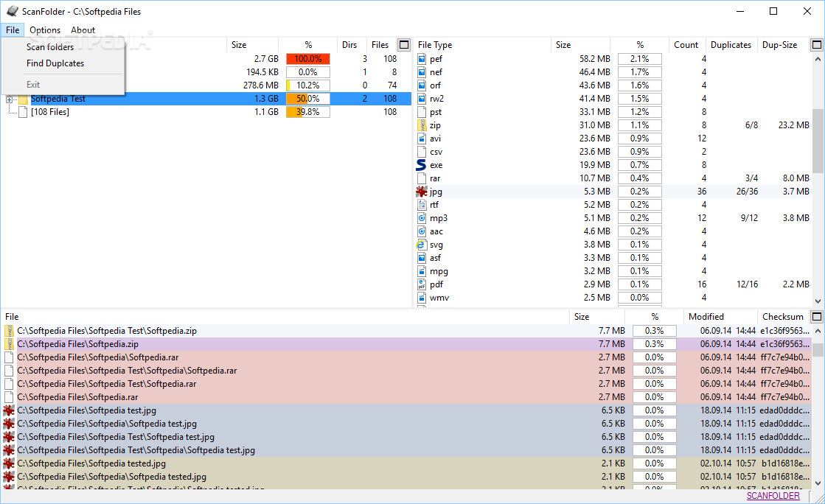The height and width of the screenshot is (504, 825).
Task: Sort file types by Count column
Action: click(686, 45)
